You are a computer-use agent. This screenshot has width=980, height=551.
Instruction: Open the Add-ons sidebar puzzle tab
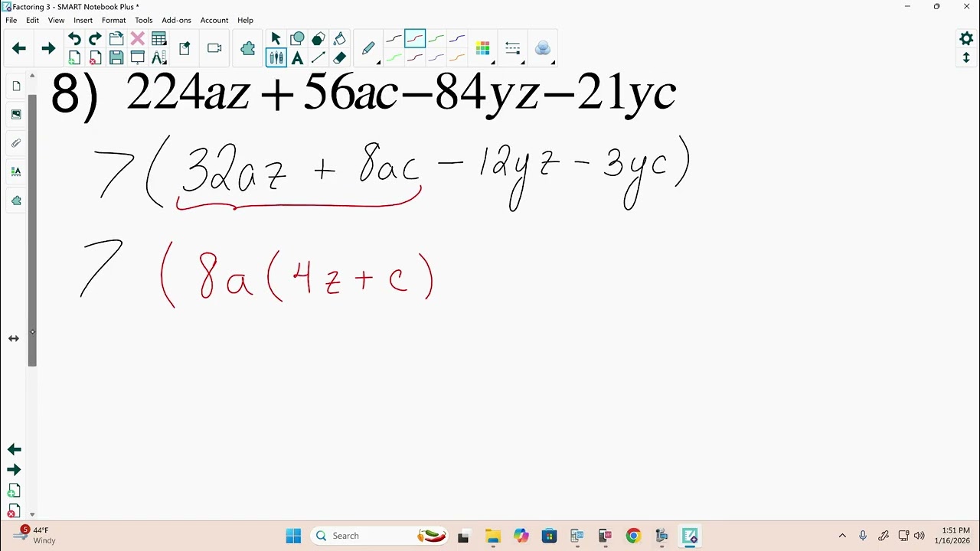point(16,201)
